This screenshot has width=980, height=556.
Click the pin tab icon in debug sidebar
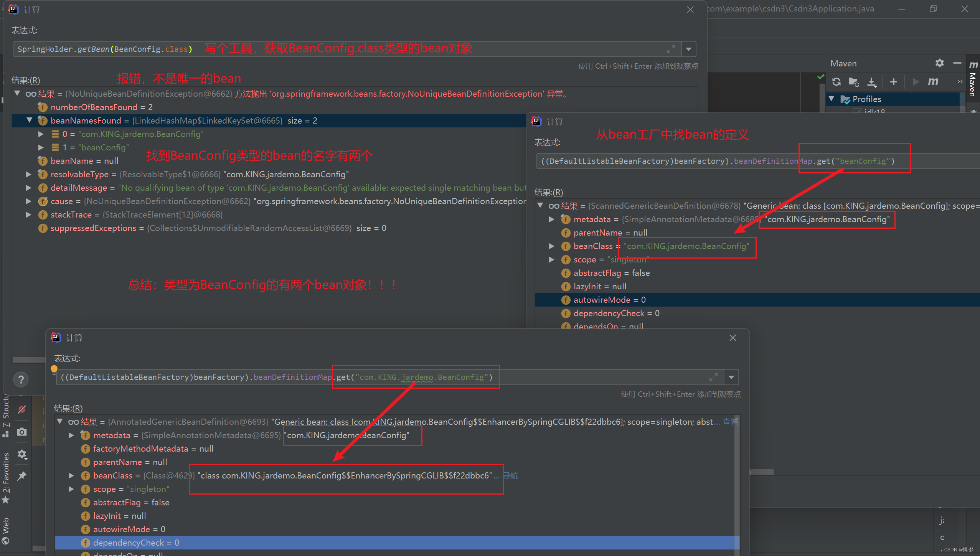pyautogui.click(x=22, y=476)
